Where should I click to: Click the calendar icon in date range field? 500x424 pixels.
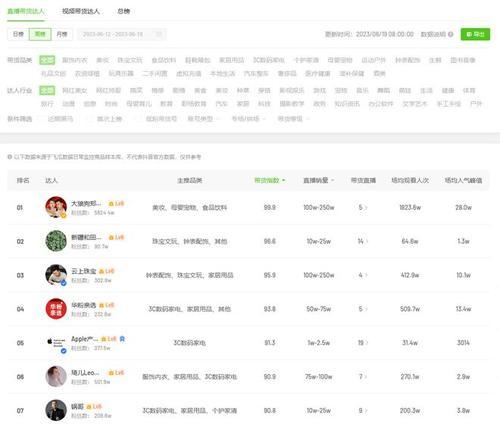pos(159,34)
